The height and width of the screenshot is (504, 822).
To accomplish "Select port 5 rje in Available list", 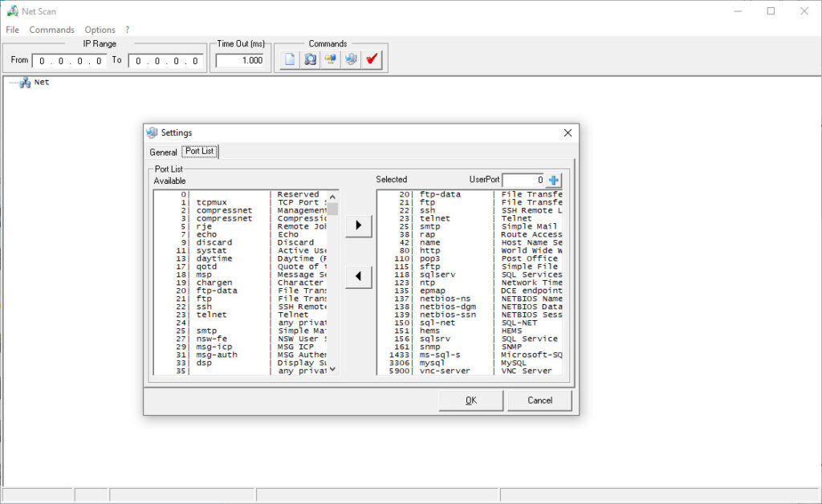I will pos(241,226).
